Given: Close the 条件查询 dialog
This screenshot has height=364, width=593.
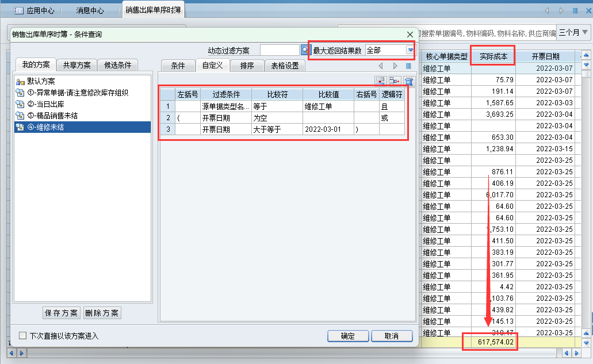Looking at the screenshot, I should (410, 35).
